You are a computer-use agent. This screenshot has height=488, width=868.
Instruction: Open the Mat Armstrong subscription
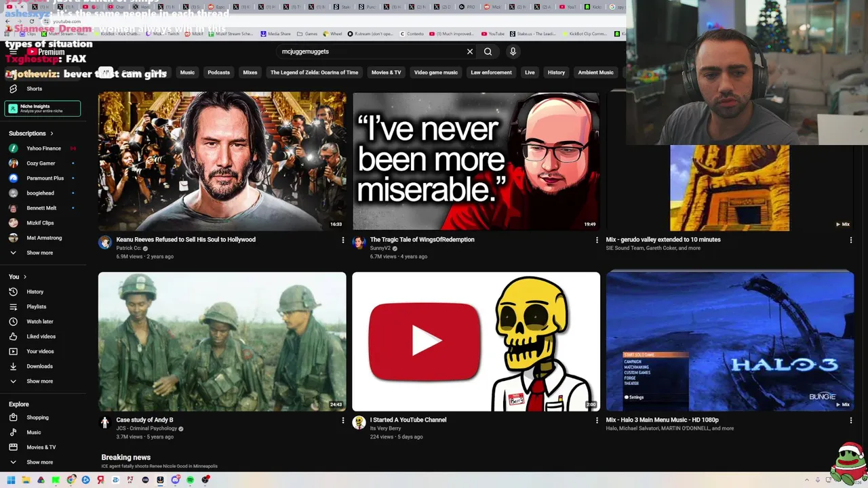pos(43,238)
